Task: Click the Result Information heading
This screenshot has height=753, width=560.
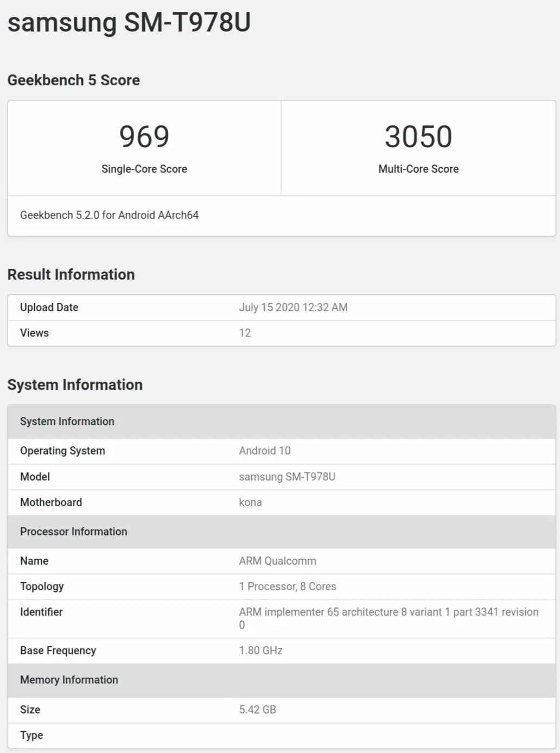Action: [71, 275]
